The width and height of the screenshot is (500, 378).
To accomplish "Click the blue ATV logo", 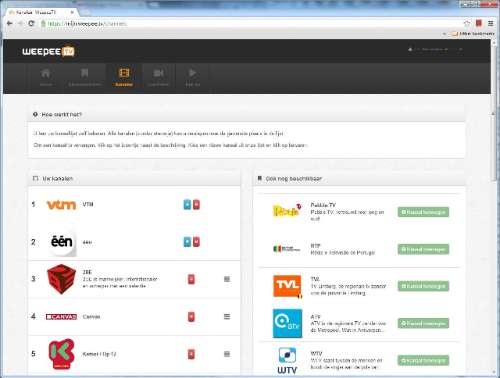I will click(x=287, y=323).
